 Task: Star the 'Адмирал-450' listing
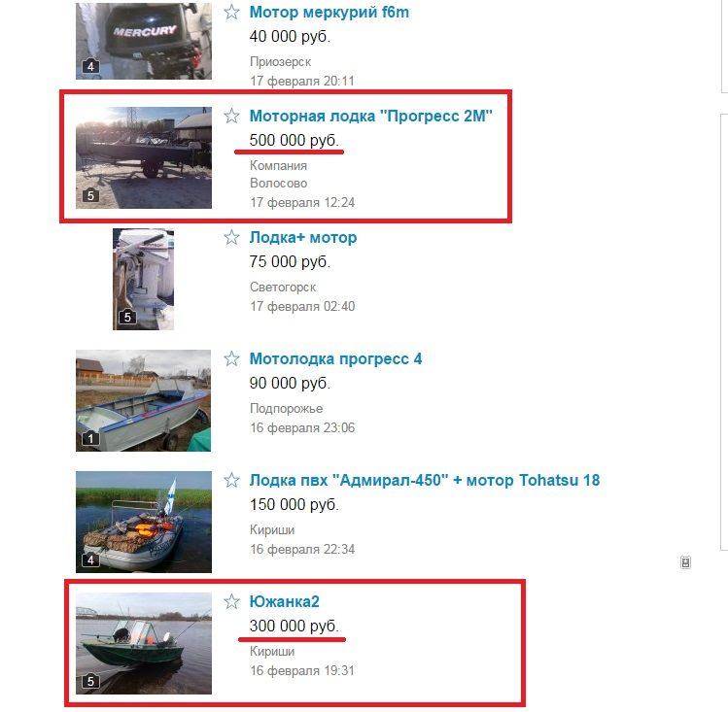click(231, 480)
